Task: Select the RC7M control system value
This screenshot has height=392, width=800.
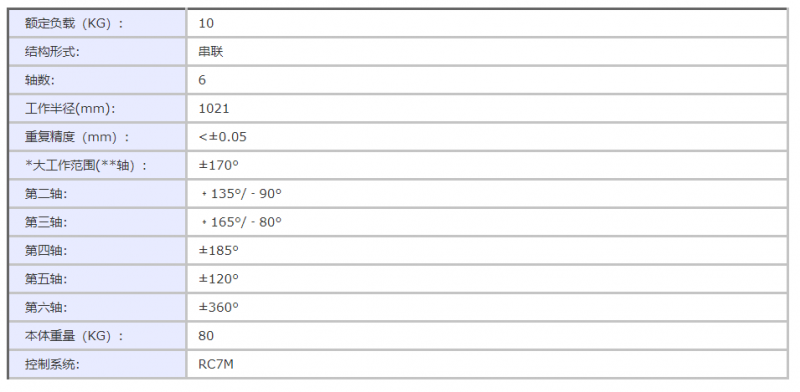Action: 216,364
